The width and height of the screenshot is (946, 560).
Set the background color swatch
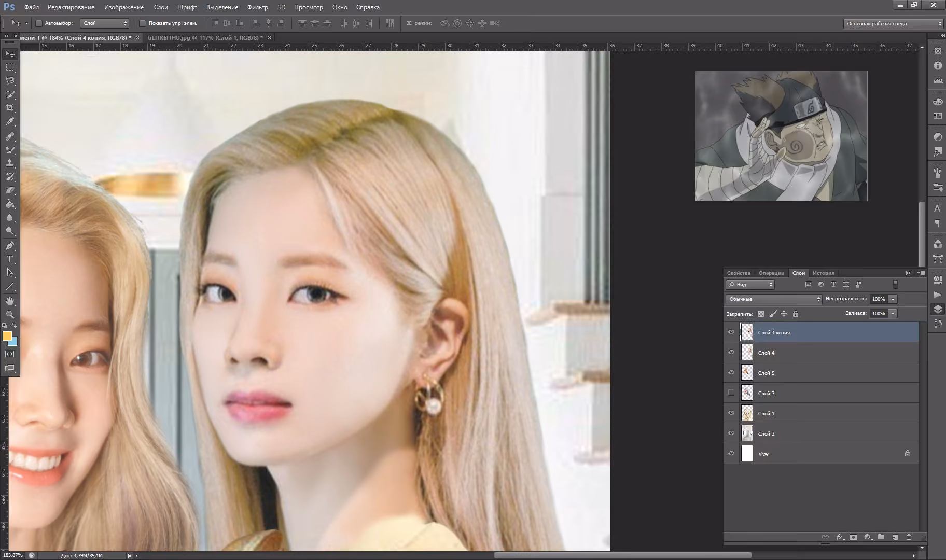[13, 342]
